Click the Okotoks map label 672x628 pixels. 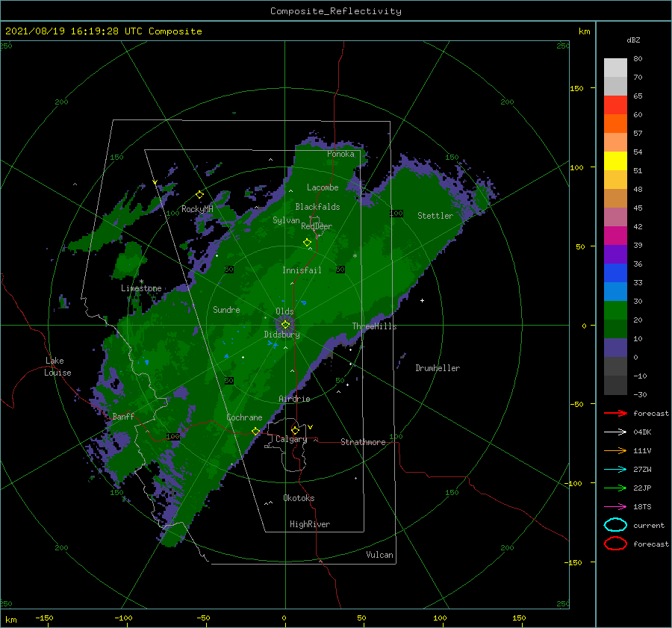tap(299, 498)
